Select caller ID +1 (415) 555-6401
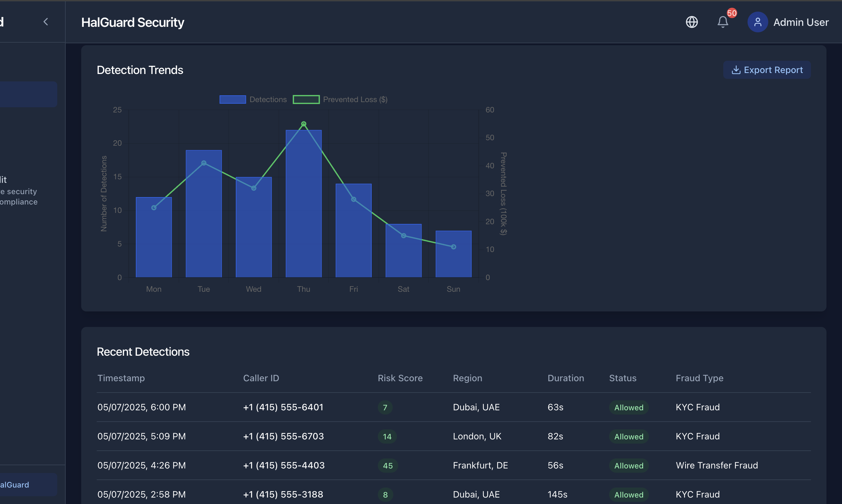The height and width of the screenshot is (504, 842). coord(283,407)
